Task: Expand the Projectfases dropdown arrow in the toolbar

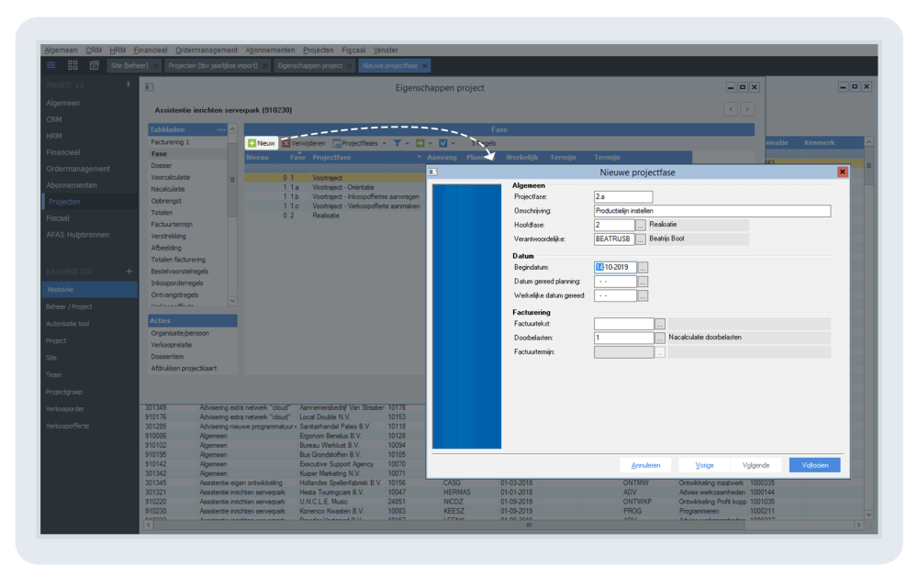Action: coord(384,143)
